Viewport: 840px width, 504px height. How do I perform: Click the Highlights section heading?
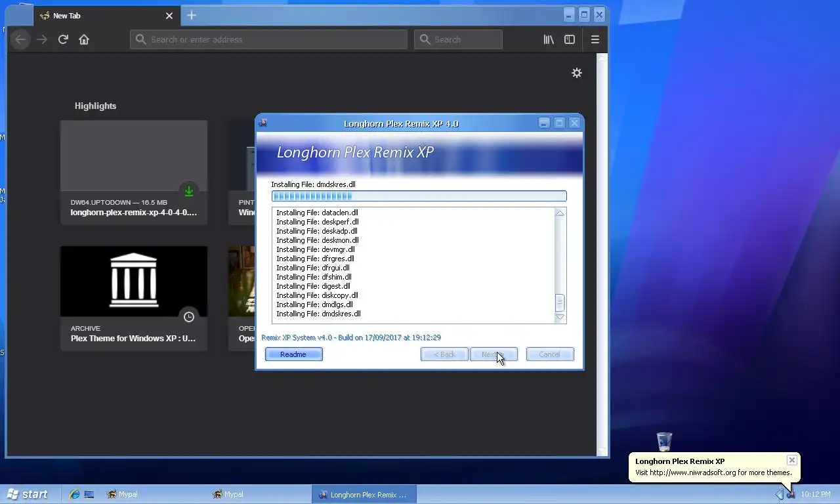click(x=95, y=106)
